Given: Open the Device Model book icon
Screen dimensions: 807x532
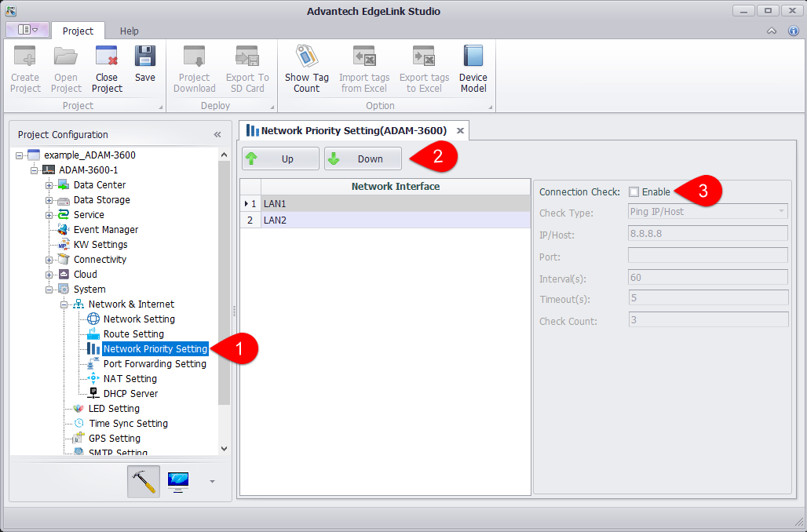Looking at the screenshot, I should tap(473, 68).
